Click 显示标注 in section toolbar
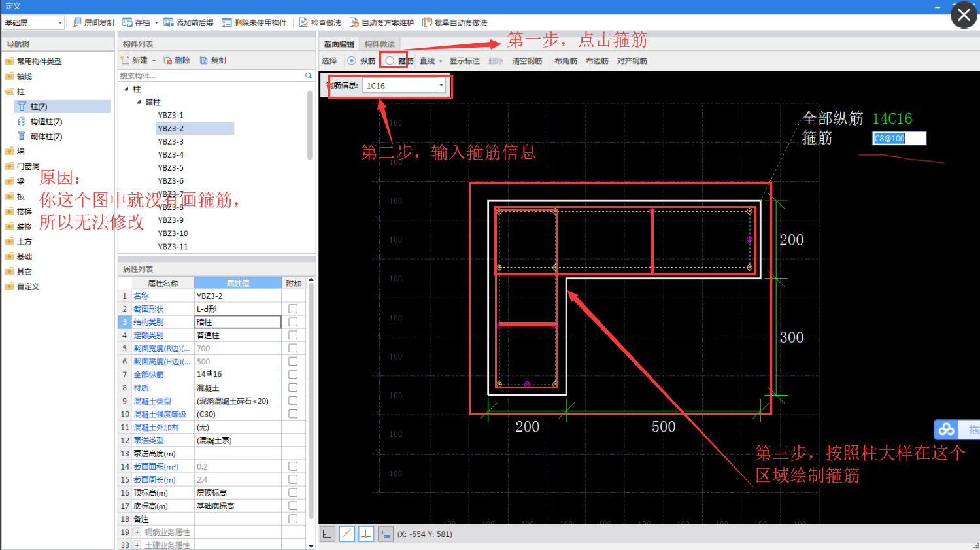 point(465,61)
